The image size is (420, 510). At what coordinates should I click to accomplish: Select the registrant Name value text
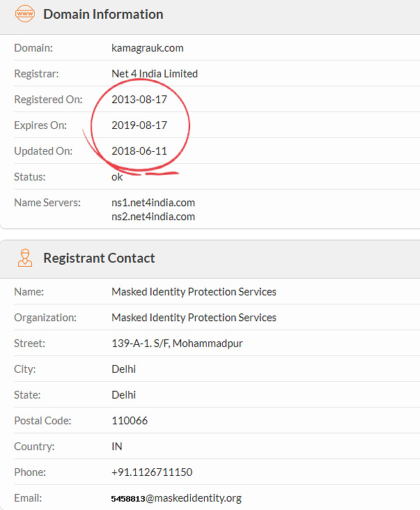pos(194,292)
